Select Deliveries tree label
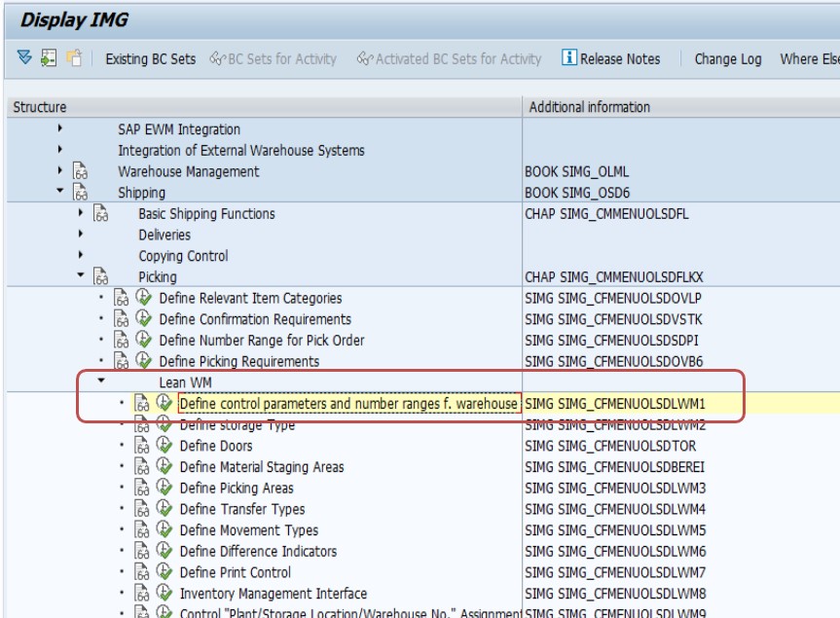 click(164, 235)
